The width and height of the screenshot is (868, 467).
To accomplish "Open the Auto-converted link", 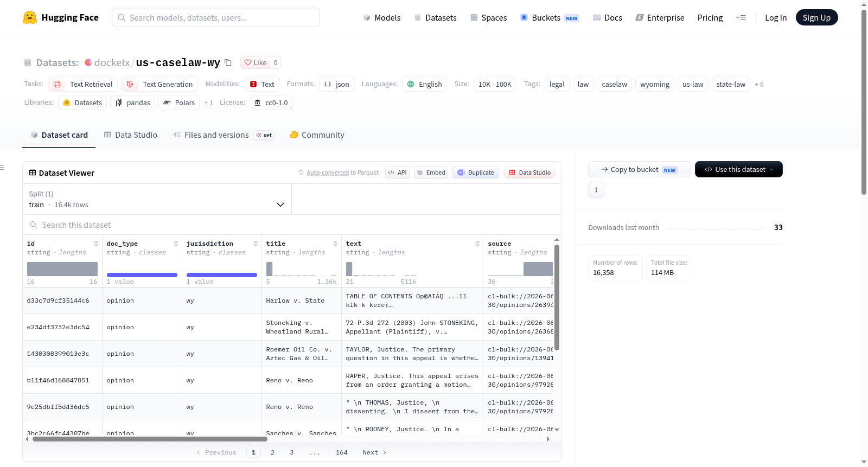I will click(x=328, y=172).
